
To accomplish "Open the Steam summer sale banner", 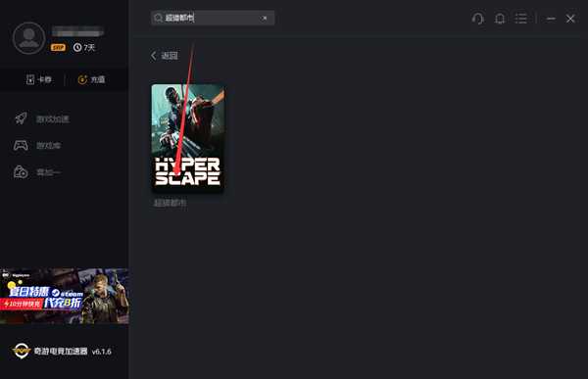I will tap(65, 296).
